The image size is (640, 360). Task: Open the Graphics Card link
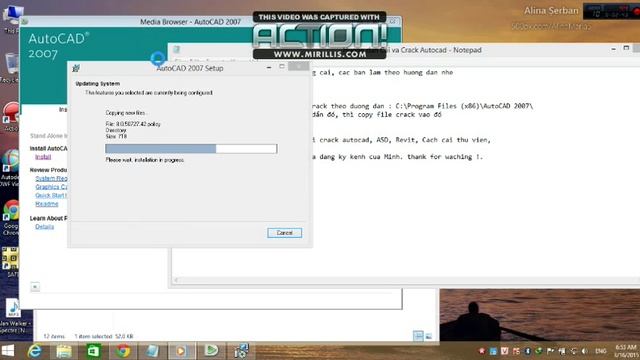[51, 187]
